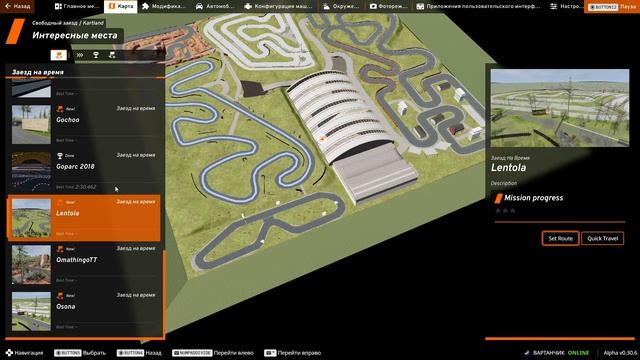640x360 pixels.
Task: Open the Главное меню tab
Action: 77,7
